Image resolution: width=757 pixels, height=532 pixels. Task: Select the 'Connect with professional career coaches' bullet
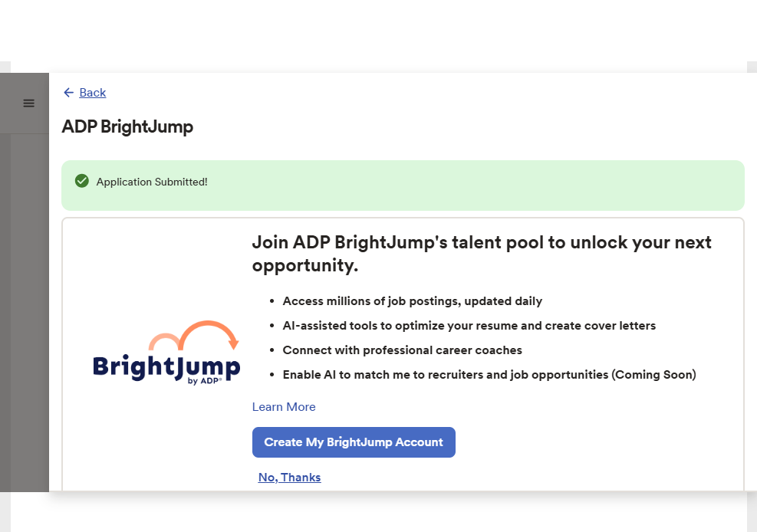[x=402, y=350]
